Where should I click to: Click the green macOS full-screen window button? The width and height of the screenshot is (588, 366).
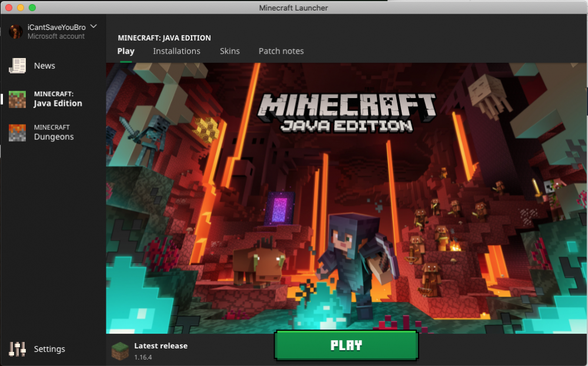click(32, 8)
